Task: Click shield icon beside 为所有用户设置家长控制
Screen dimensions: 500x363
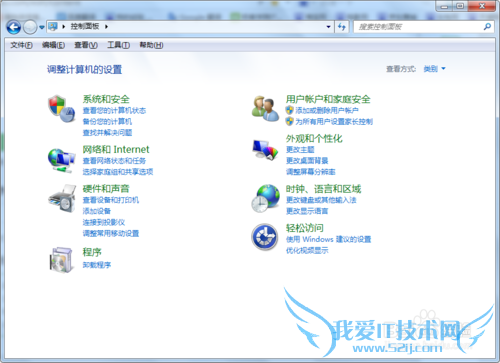Action: (x=289, y=121)
